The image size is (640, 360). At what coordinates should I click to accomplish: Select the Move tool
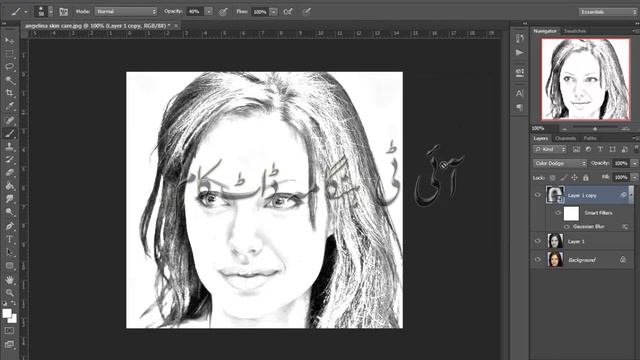point(9,41)
